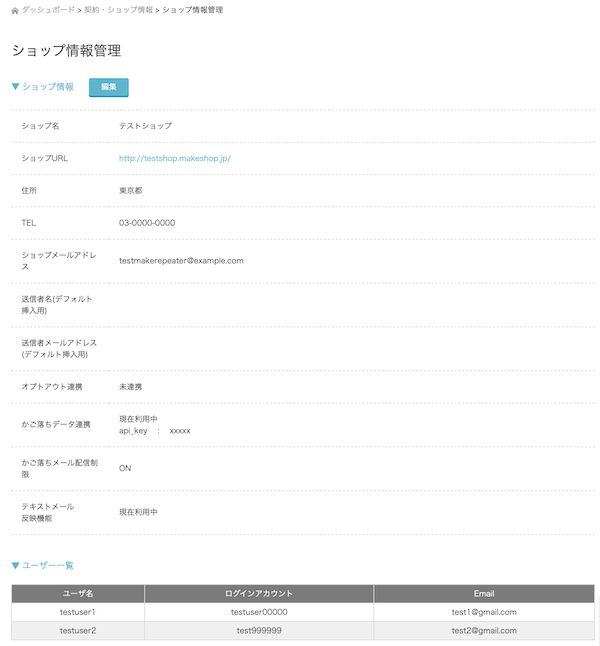Go to ダッシュボード via the breadcrumb

tap(49, 10)
